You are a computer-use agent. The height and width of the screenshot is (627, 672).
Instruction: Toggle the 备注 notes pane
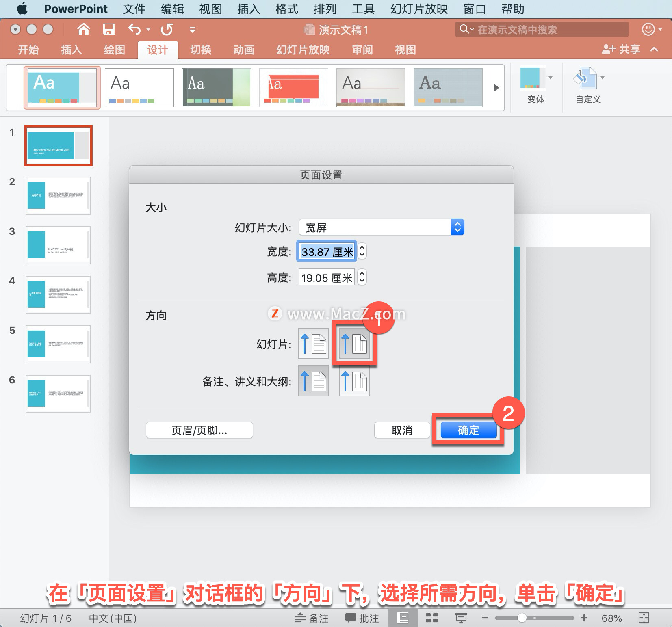point(312,618)
